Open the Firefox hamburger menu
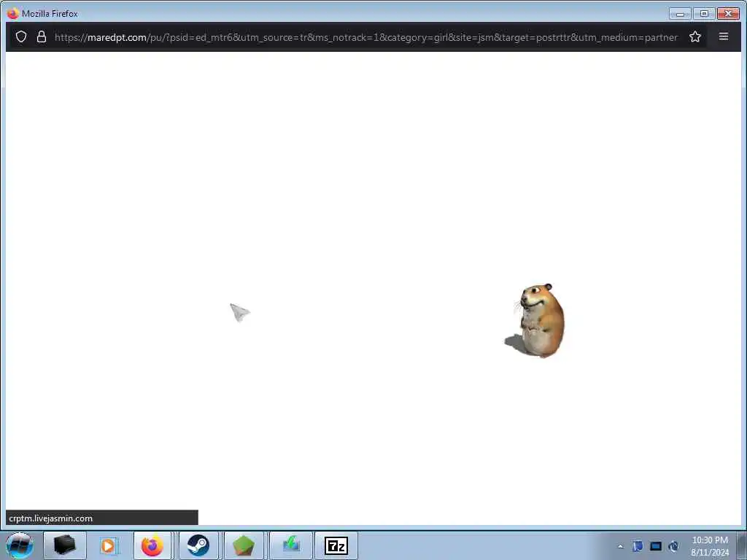This screenshot has height=560, width=747. tap(723, 36)
